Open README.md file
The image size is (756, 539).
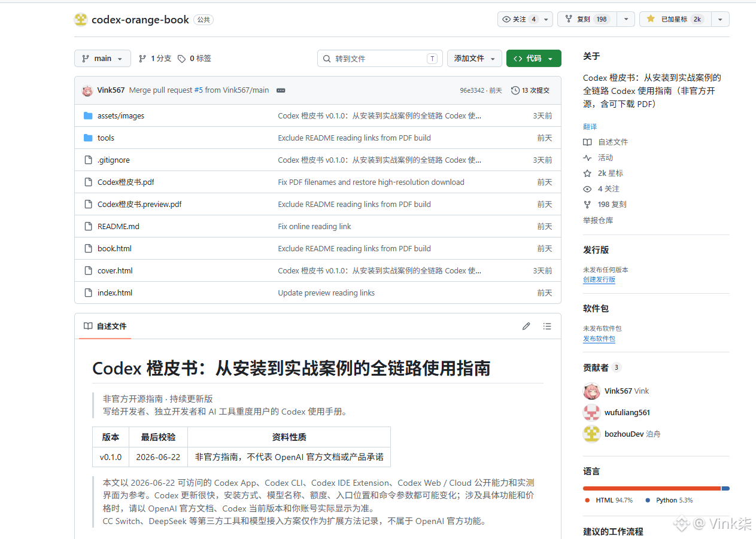[x=119, y=226]
